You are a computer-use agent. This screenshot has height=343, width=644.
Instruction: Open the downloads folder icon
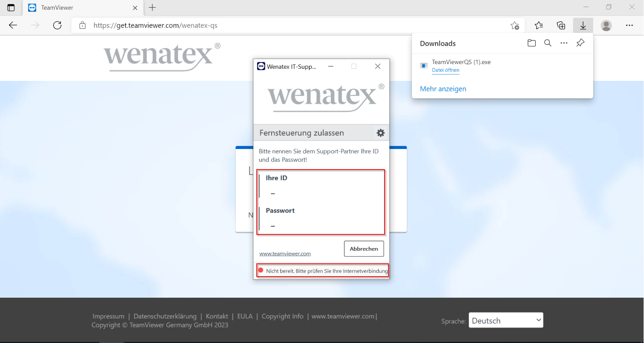coord(531,43)
